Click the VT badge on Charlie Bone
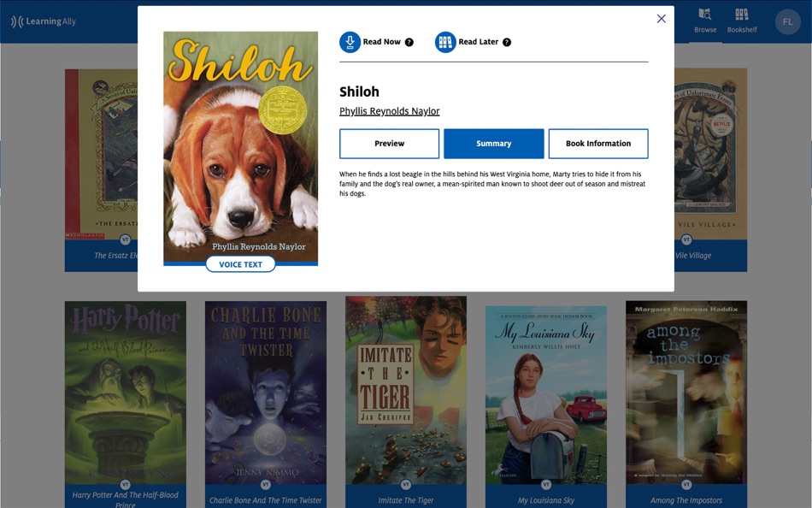The height and width of the screenshot is (508, 812). pyautogui.click(x=266, y=485)
